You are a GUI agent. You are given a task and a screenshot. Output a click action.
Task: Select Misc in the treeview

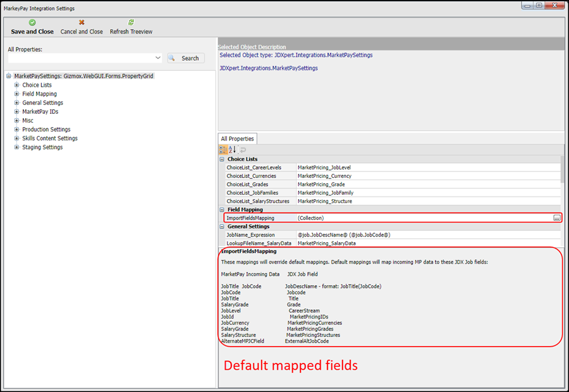pos(28,121)
